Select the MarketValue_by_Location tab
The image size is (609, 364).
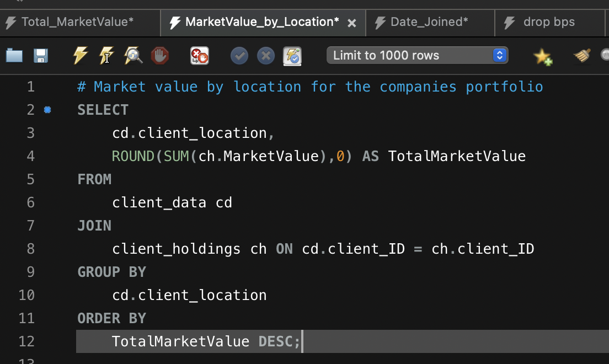[x=262, y=22]
